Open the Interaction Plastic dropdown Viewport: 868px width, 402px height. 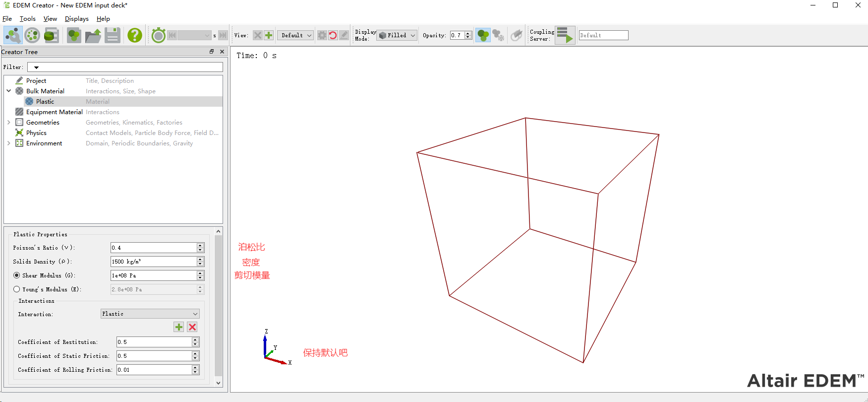coord(150,314)
